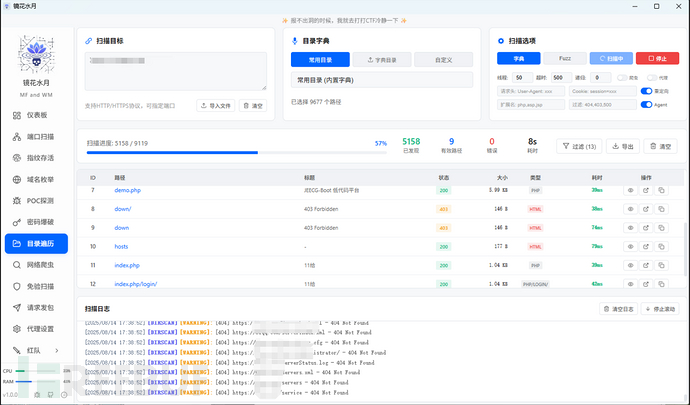
Task: Click the lotus skull app logo
Action: click(37, 54)
